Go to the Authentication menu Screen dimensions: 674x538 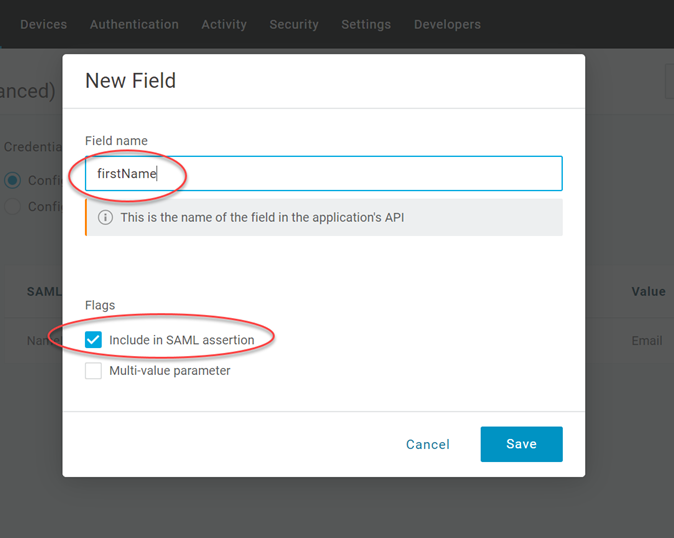click(134, 24)
